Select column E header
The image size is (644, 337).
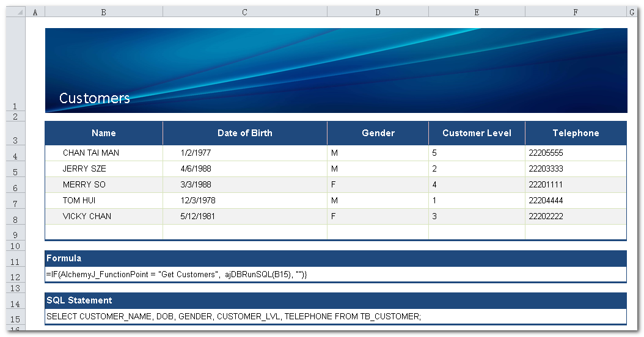click(477, 12)
